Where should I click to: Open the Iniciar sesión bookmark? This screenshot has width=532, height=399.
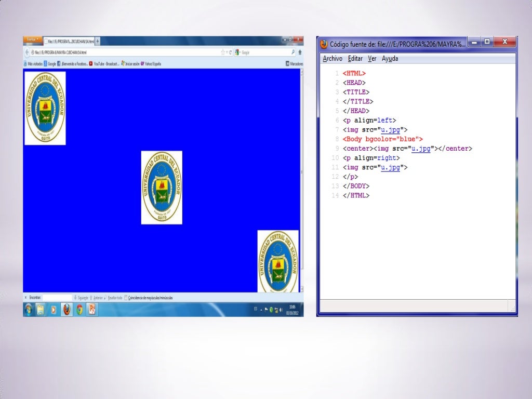(x=130, y=63)
